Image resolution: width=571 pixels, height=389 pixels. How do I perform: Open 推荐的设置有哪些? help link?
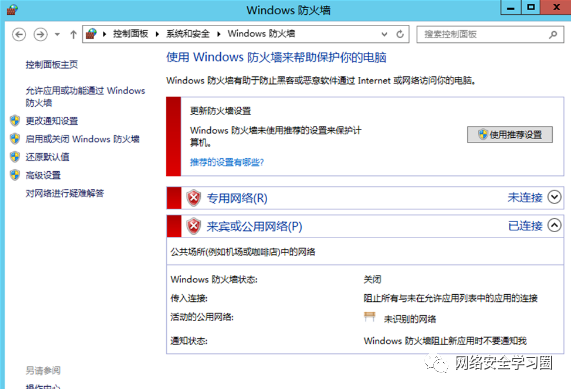(227, 162)
